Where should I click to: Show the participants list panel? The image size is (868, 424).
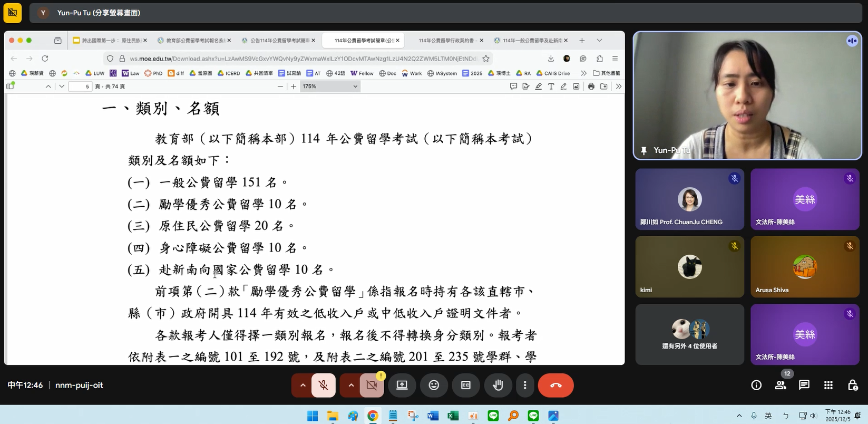pyautogui.click(x=781, y=386)
